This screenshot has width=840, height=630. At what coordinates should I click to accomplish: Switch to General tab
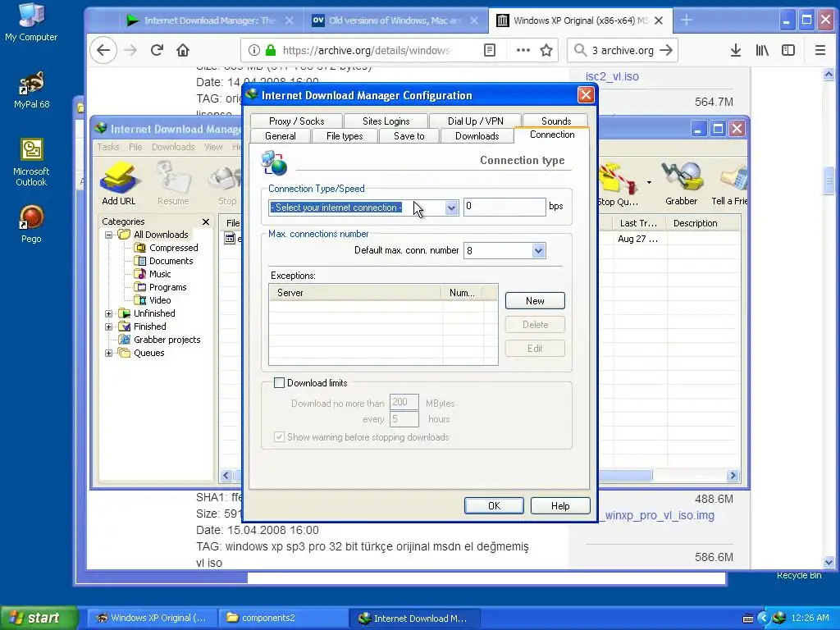pos(281,136)
